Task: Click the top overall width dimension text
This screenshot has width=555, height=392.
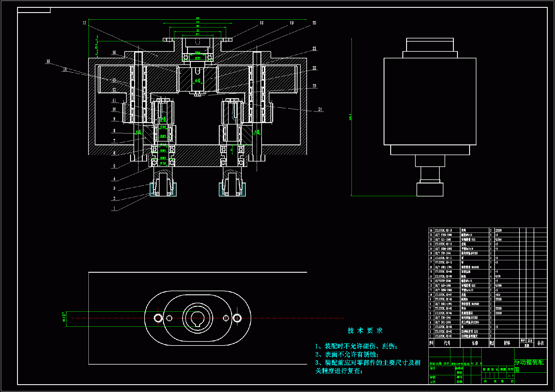Action: [x=197, y=18]
